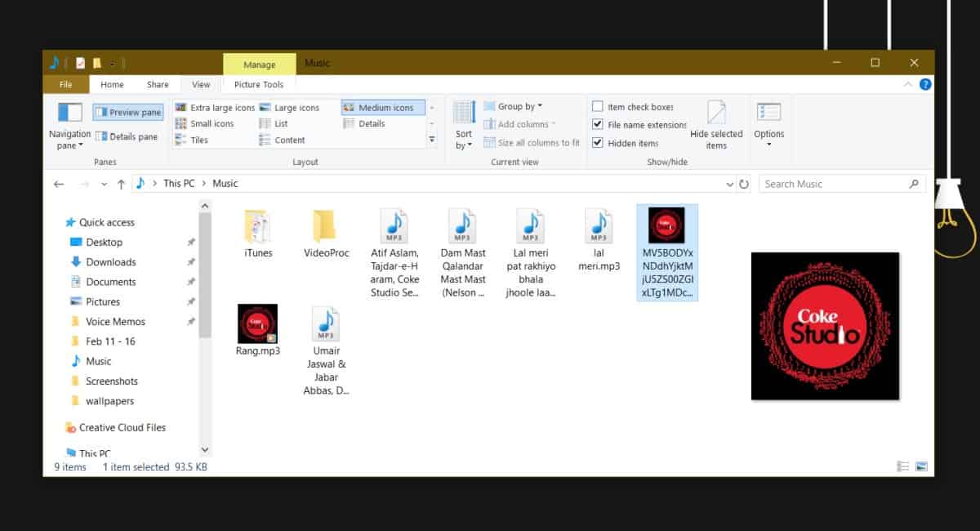Go forward using the Forward arrow
Image resolution: width=980 pixels, height=531 pixels.
(83, 184)
